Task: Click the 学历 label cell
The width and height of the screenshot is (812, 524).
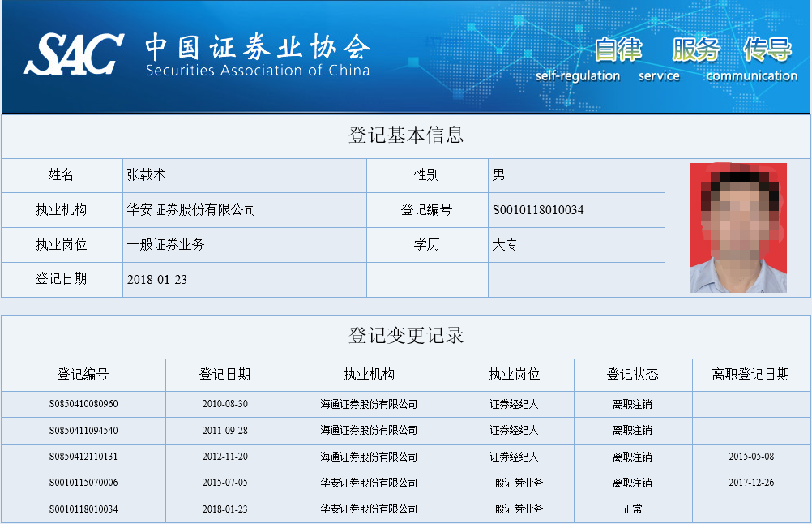Action: pos(427,245)
